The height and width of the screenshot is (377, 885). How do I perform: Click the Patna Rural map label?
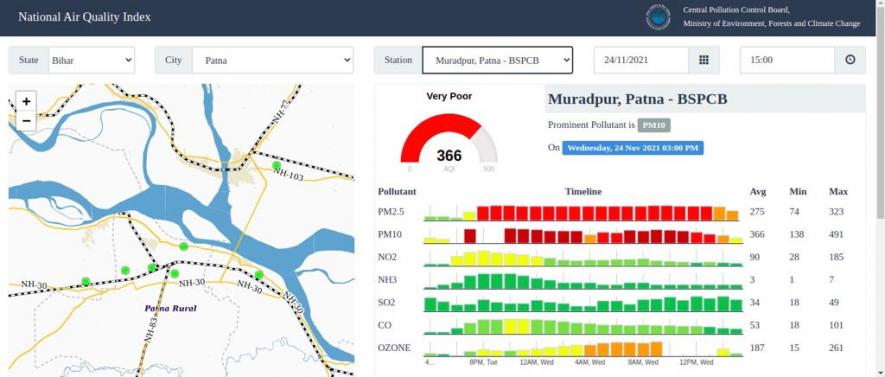tap(170, 309)
